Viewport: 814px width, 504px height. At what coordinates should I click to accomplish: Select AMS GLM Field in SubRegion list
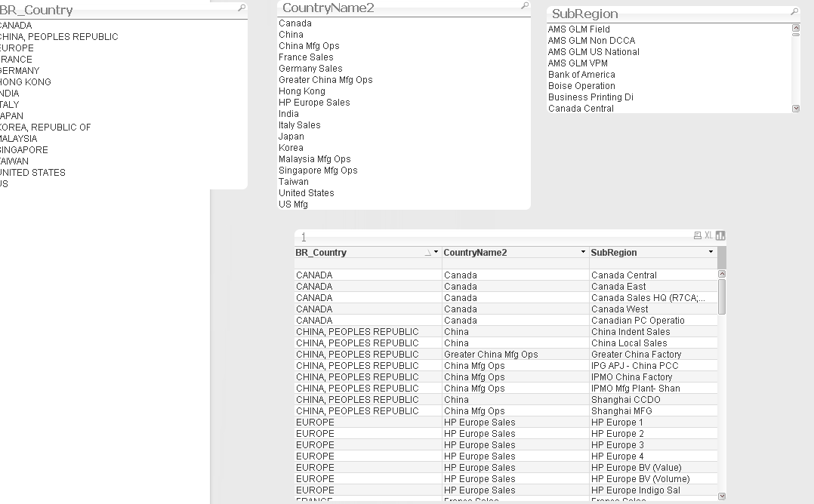579,29
